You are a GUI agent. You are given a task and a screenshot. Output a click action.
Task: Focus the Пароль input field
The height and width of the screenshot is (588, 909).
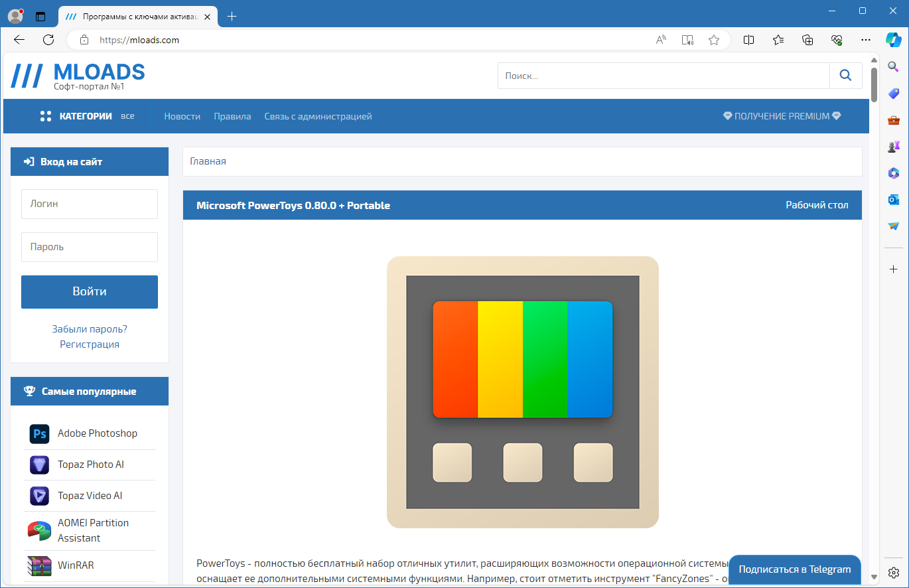coord(90,247)
